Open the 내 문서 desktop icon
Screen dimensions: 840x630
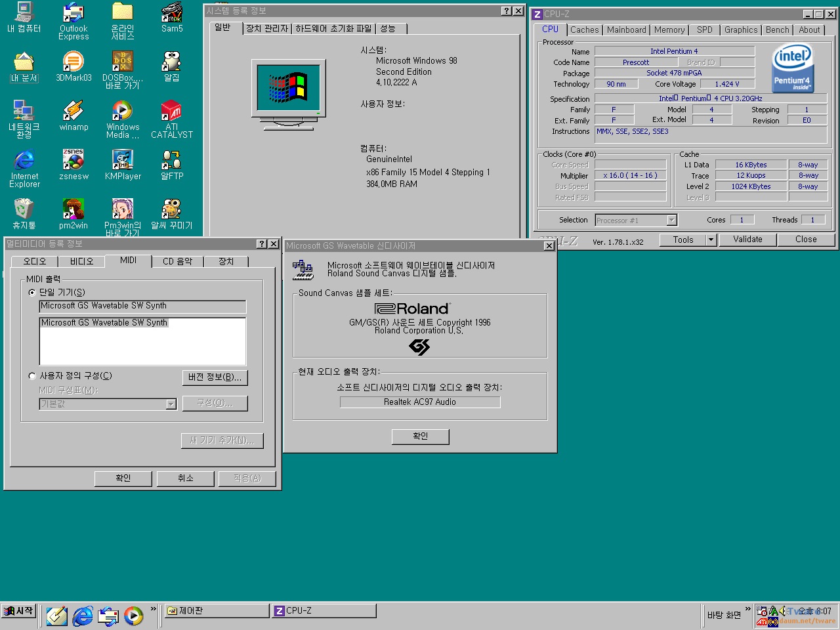point(24,67)
